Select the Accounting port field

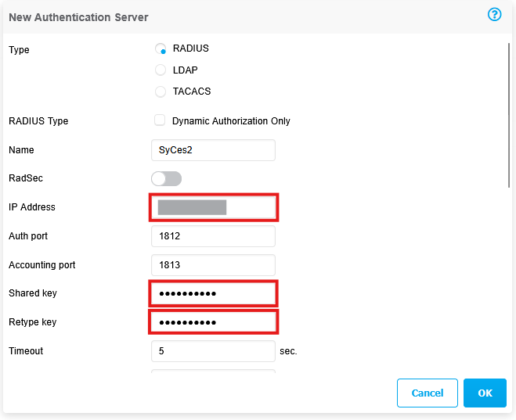click(x=213, y=265)
